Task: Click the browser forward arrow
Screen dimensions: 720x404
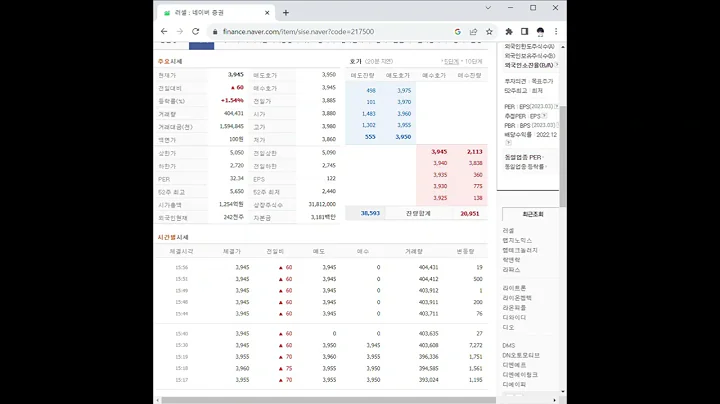Action: 180,31
